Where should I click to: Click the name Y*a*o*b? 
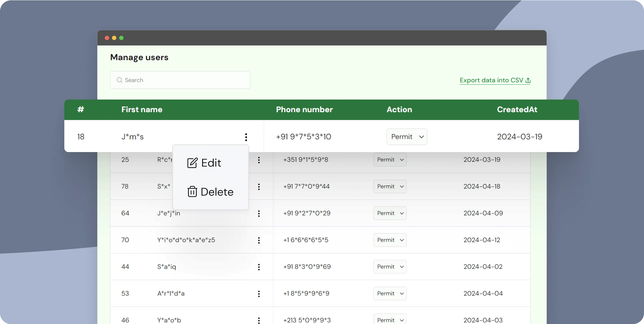169,320
